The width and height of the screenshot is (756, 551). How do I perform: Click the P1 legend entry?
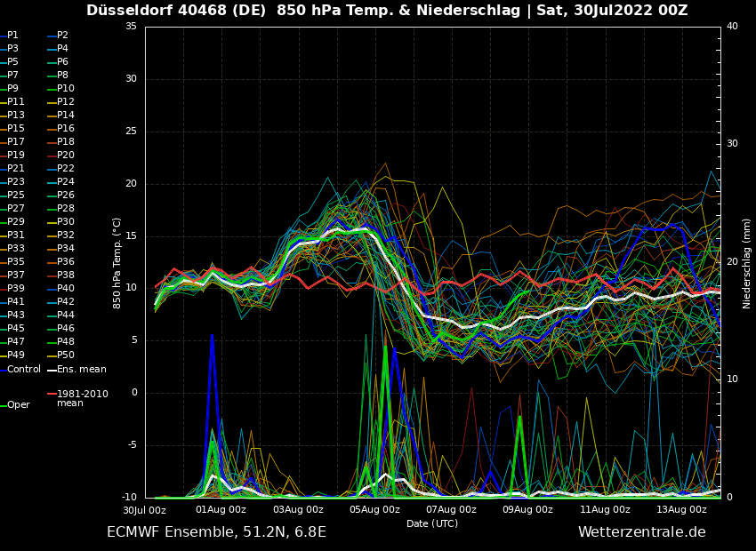pos(12,36)
